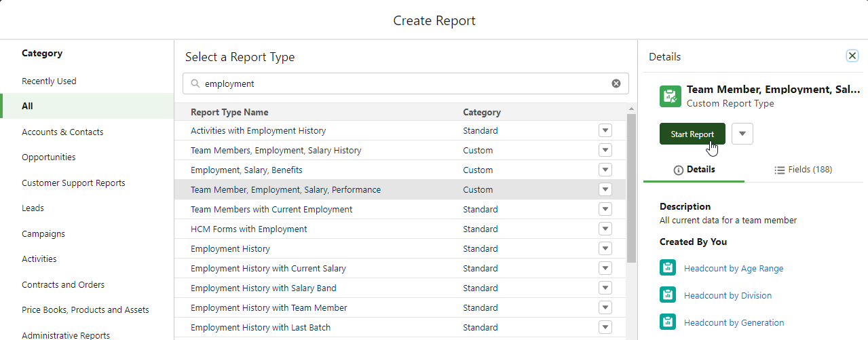Clear the employment search text

pyautogui.click(x=616, y=83)
